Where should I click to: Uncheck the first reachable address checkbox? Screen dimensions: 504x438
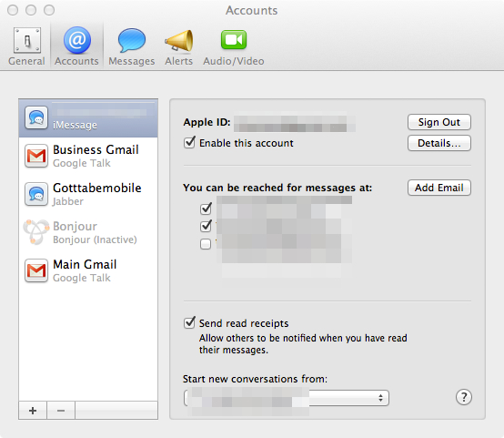[206, 209]
